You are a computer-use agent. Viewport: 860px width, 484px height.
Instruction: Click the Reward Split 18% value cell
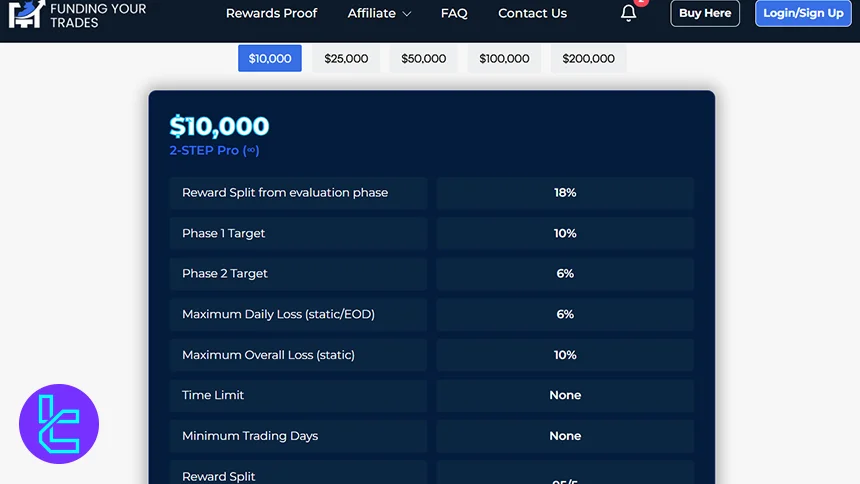565,192
